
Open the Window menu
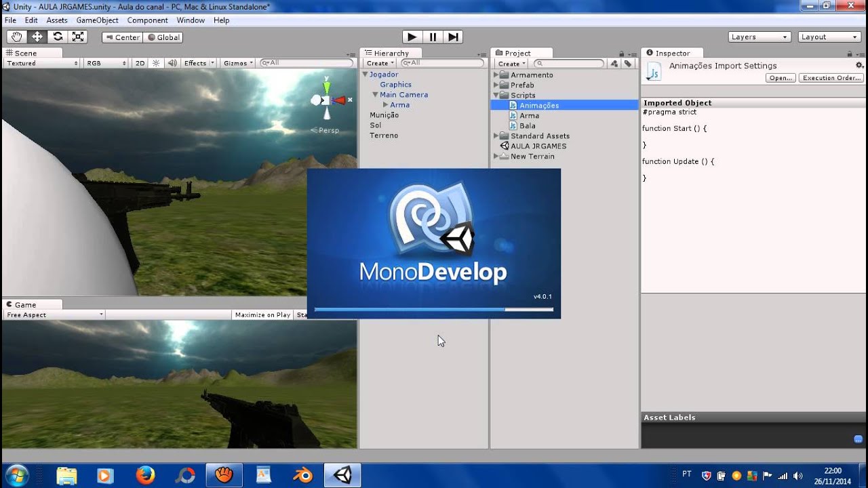click(191, 20)
